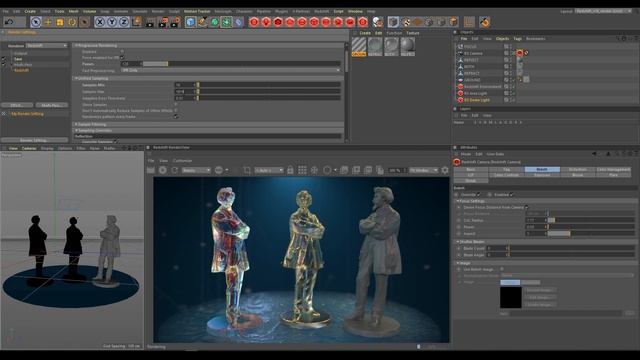
Task: Collapse the Unified Sampling section
Action: pyautogui.click(x=76, y=78)
